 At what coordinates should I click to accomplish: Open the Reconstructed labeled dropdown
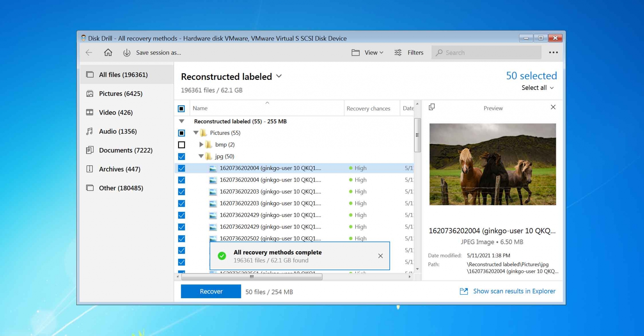[279, 76]
